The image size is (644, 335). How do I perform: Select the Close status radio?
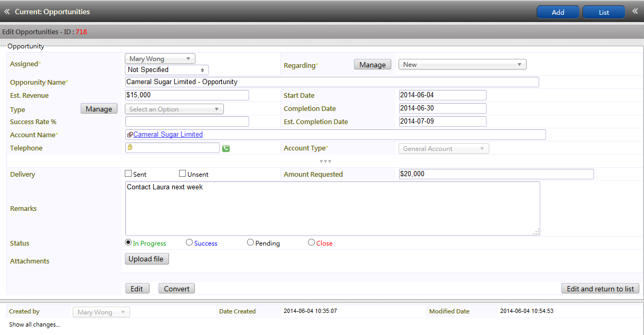[312, 243]
